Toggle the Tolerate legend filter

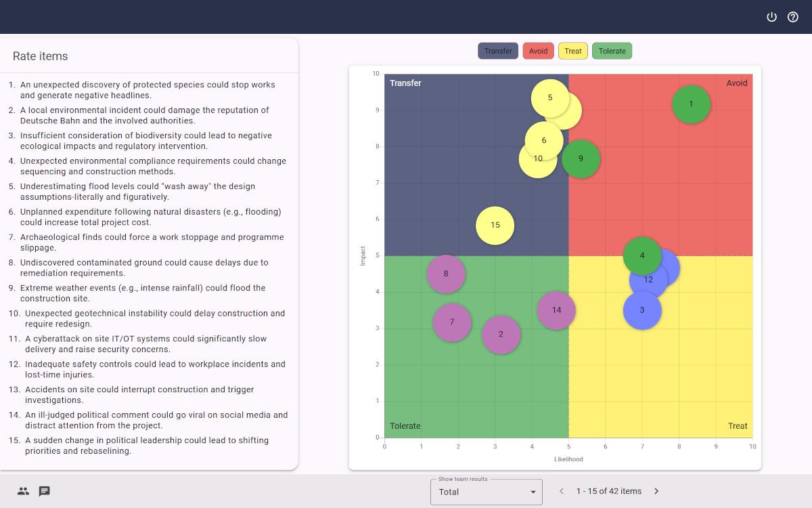612,51
